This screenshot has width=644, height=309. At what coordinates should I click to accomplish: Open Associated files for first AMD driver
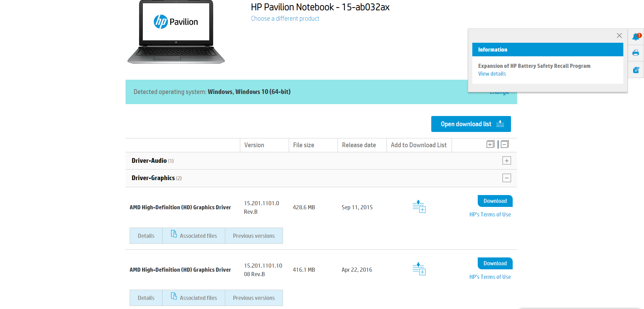(194, 236)
